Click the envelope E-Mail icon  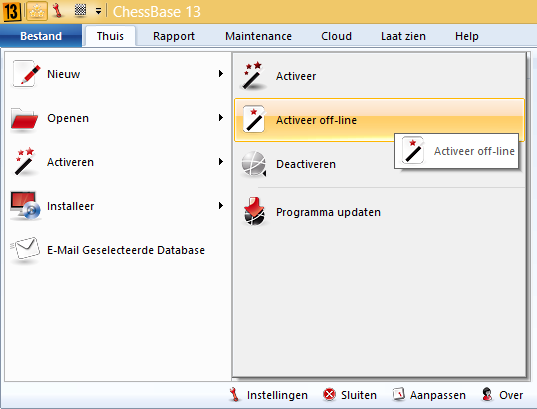(25, 249)
